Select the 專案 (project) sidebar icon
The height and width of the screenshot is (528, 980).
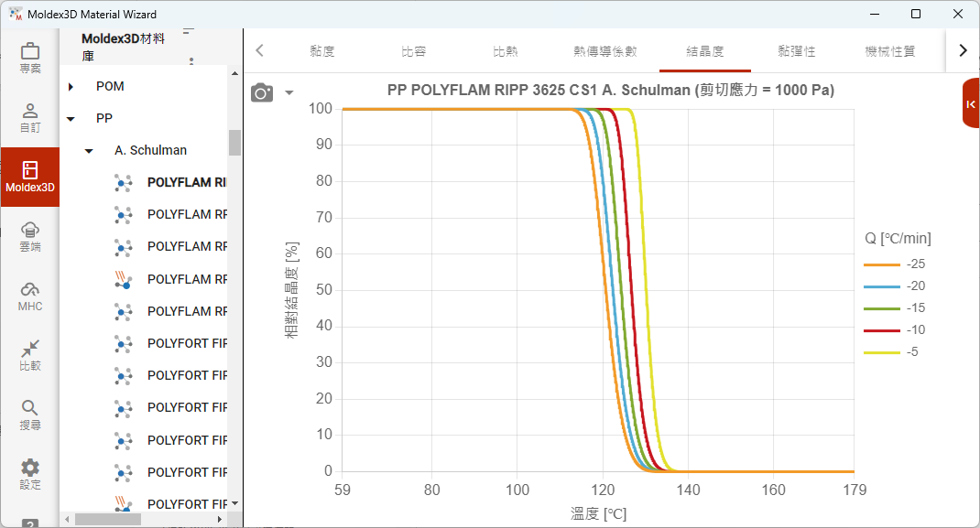click(29, 58)
